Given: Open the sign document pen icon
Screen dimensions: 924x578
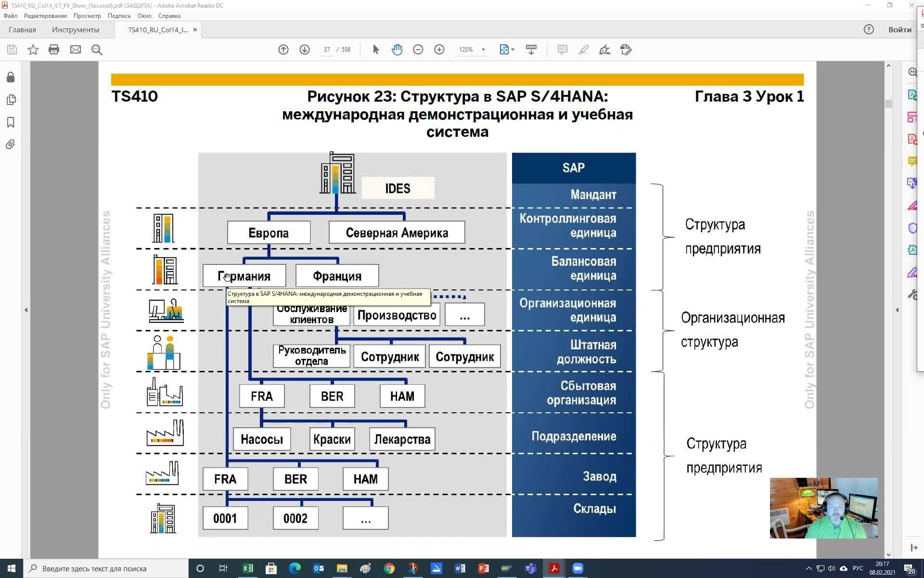Looking at the screenshot, I should click(604, 50).
